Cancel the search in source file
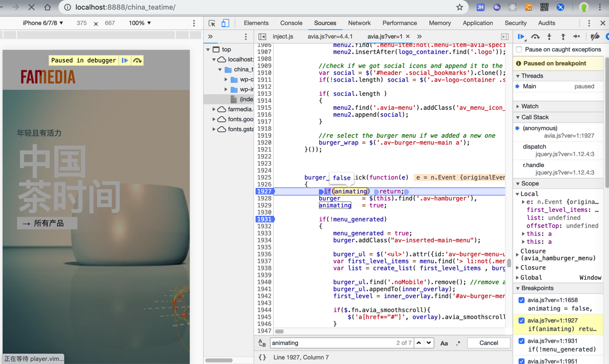Screen dimensions: 609x364 pyautogui.click(x=488, y=343)
